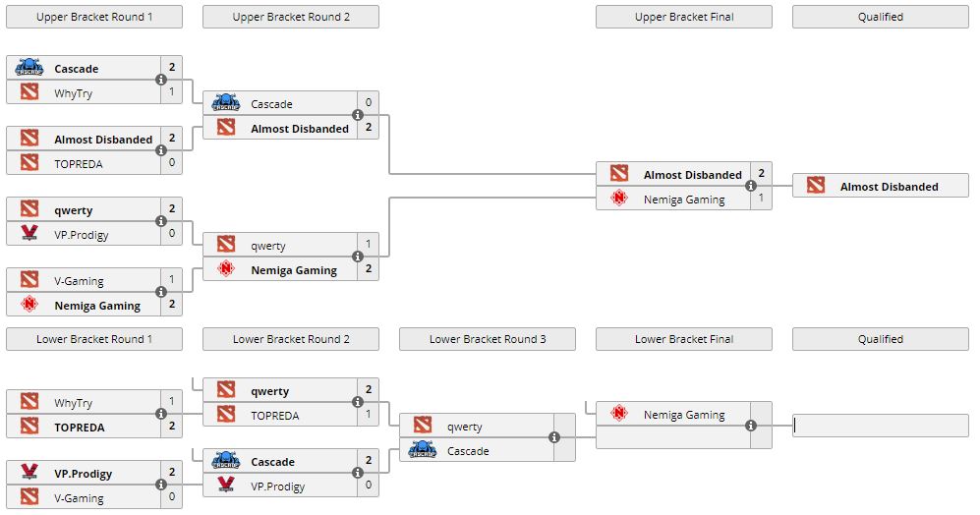Click the info icon for Cascade vs WhyTry match
The image size is (980, 515).
[x=161, y=81]
